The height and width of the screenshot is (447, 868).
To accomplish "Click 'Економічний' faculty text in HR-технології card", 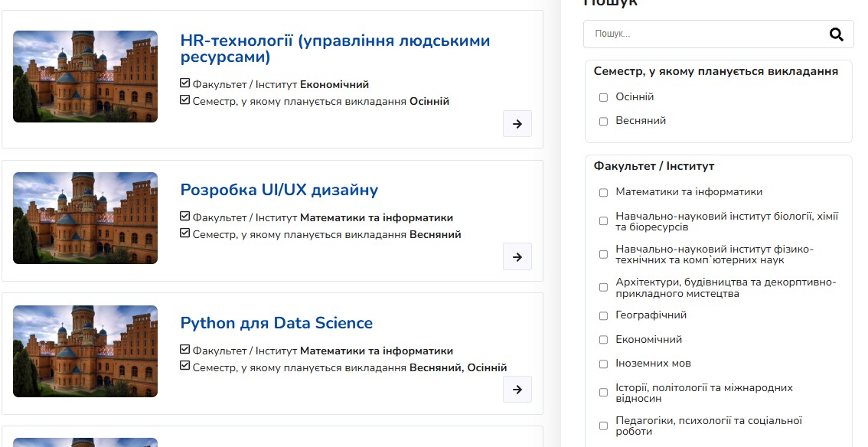I will click(x=334, y=85).
